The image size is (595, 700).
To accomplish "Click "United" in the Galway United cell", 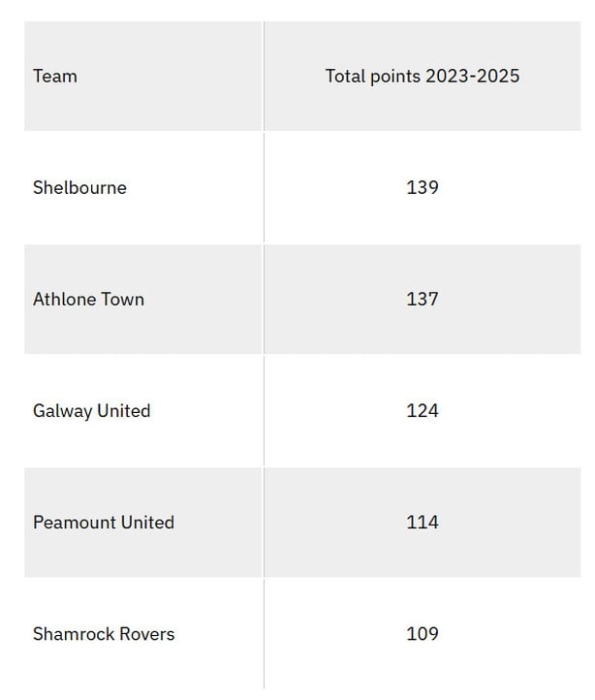I will tap(123, 410).
